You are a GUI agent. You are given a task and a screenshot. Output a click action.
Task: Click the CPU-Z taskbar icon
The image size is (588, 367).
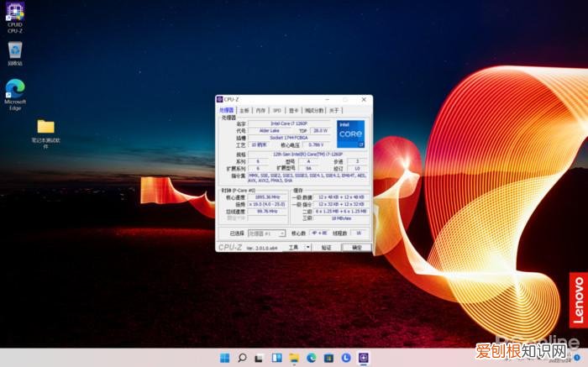[x=364, y=358]
